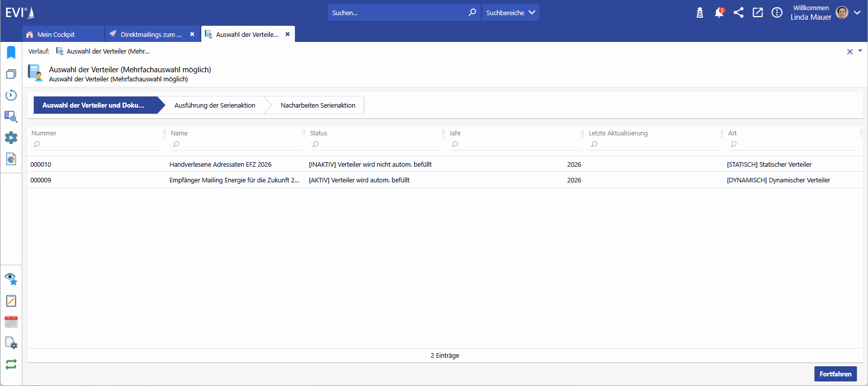Click the share icon in the top bar
Screen dimensions: 868x386
[x=739, y=13]
